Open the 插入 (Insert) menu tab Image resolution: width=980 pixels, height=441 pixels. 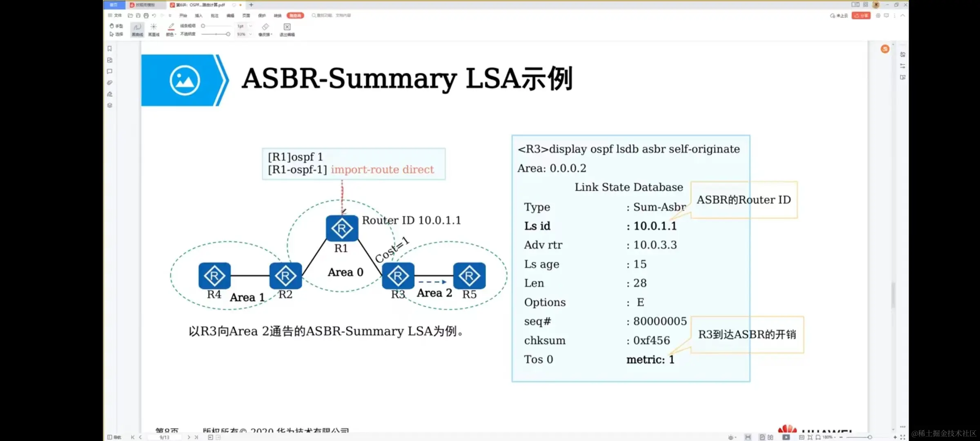(198, 16)
